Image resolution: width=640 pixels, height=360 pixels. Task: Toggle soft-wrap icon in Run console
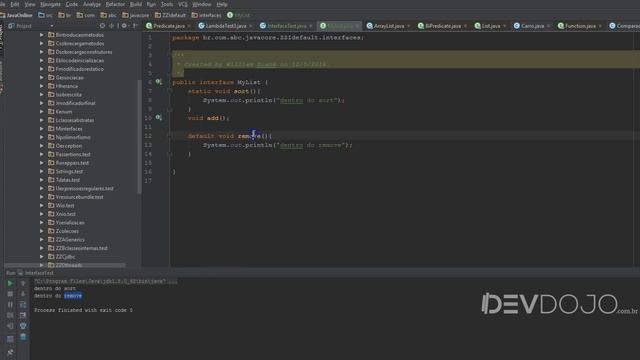23,304
